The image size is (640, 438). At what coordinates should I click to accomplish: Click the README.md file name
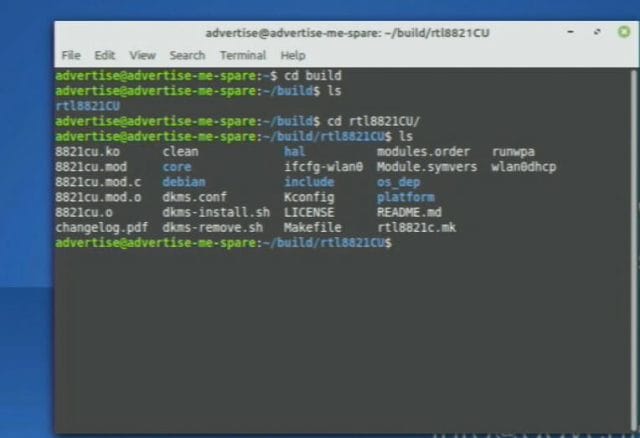click(409, 213)
